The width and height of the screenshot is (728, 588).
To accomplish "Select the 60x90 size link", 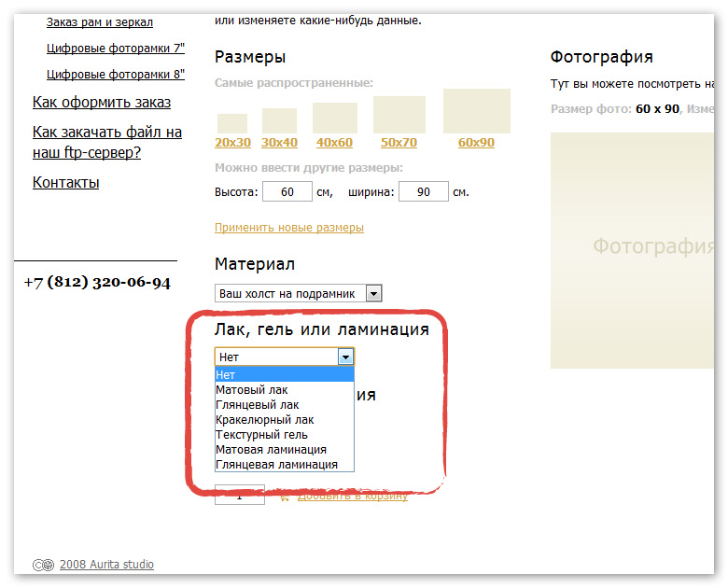I will [476, 143].
